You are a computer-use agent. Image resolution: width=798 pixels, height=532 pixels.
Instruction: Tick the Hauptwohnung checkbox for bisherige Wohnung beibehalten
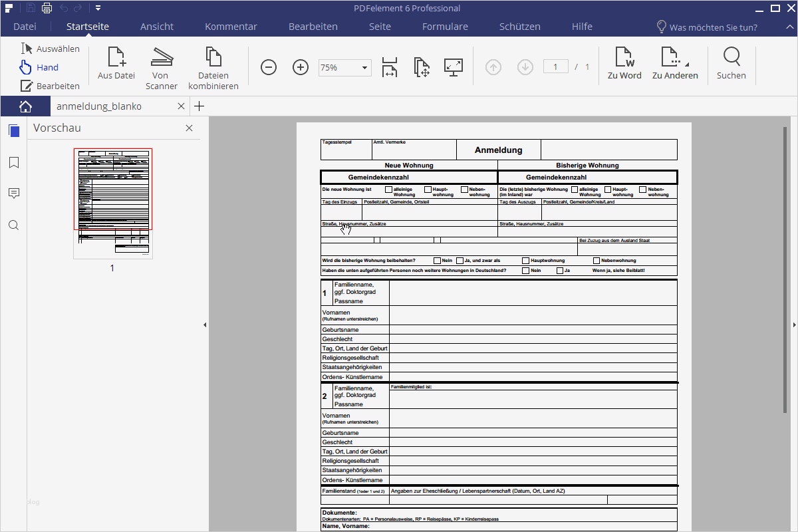[525, 261]
